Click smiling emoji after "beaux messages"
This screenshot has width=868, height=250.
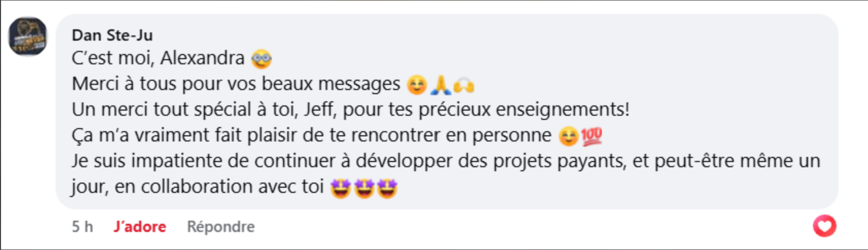pos(417,85)
